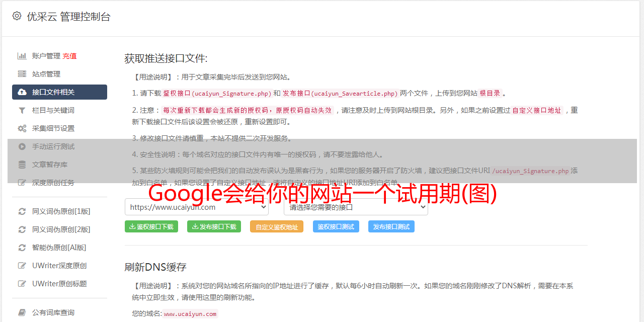Click the 优采云 管理控制台 page title

68,17
